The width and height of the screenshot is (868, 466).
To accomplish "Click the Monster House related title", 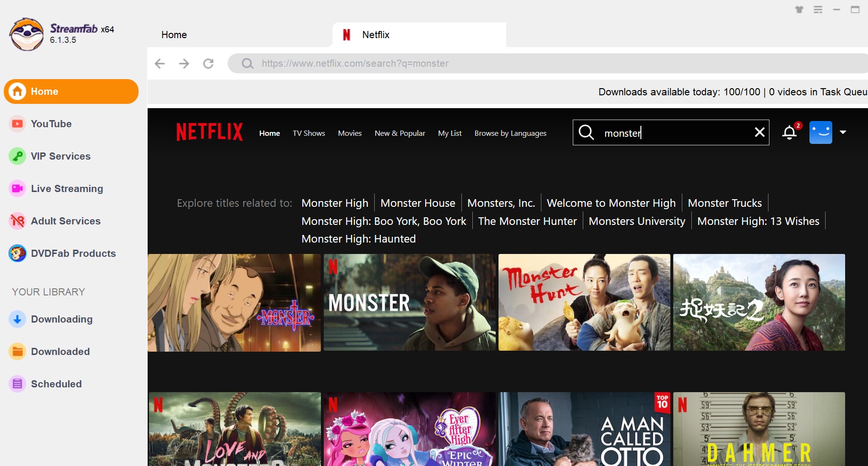I will 418,203.
